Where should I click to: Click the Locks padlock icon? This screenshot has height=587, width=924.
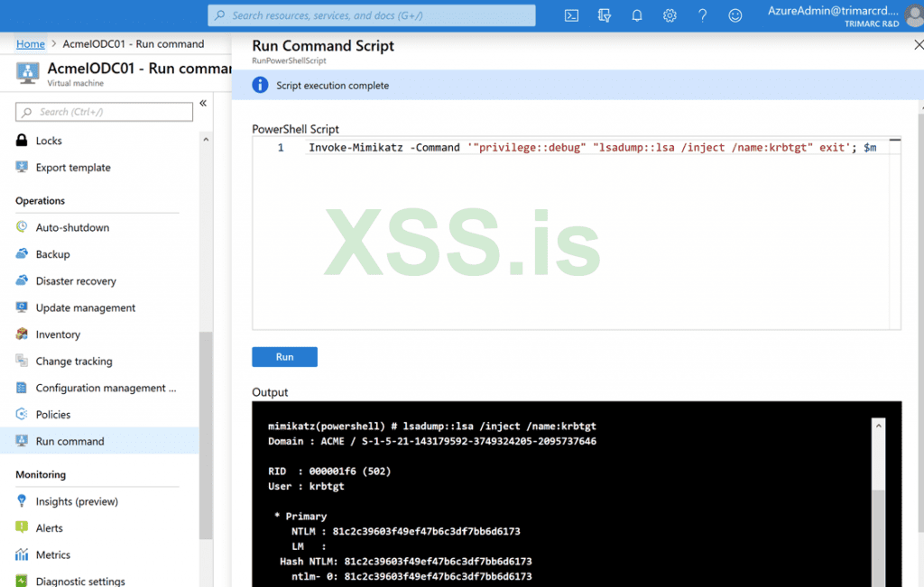(22, 140)
